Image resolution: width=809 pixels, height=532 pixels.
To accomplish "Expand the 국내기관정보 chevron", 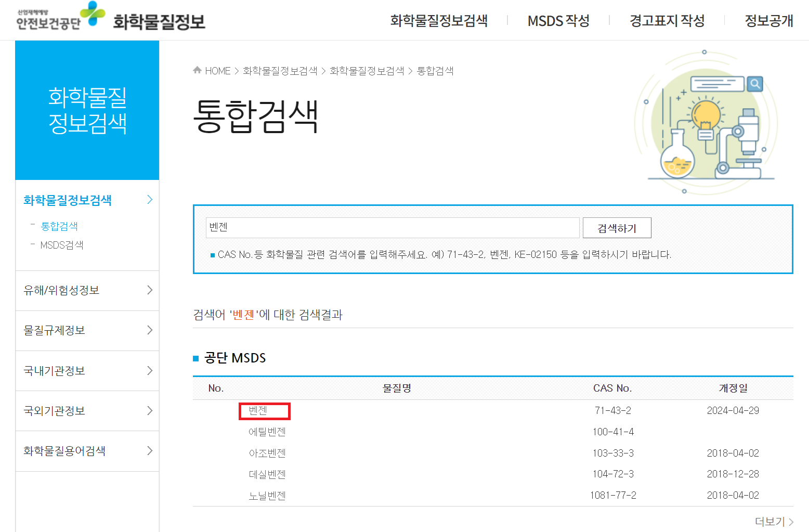I will coord(150,371).
